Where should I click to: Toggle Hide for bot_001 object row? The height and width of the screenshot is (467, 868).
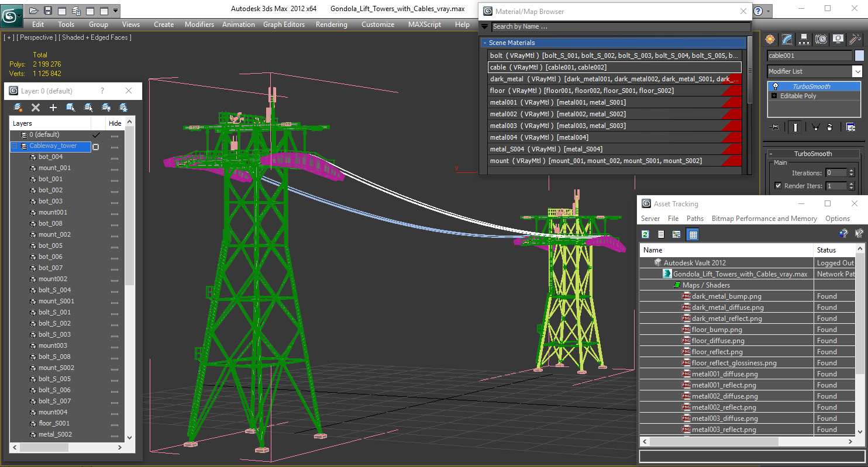(x=115, y=179)
